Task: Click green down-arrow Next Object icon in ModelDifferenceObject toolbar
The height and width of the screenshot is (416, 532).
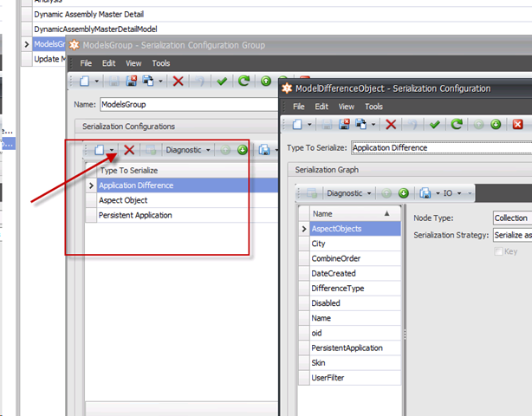Action: (x=496, y=125)
